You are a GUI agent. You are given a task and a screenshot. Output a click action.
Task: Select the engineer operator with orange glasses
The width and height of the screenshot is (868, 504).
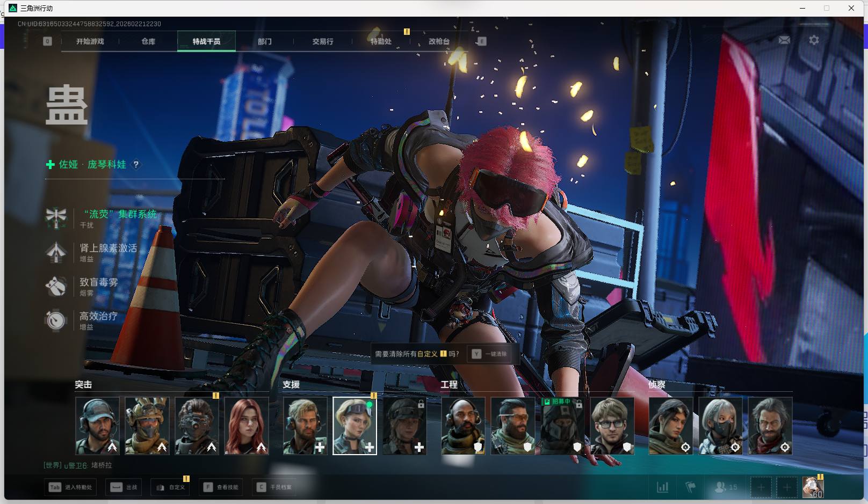[512, 426]
